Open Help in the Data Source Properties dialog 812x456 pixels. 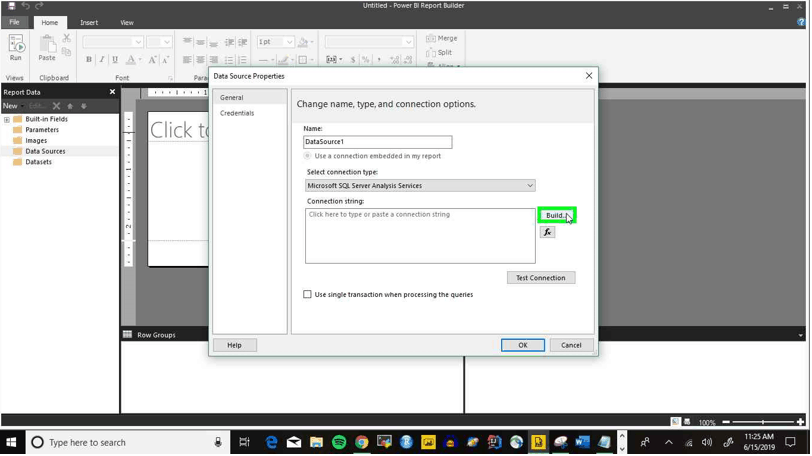(x=234, y=345)
